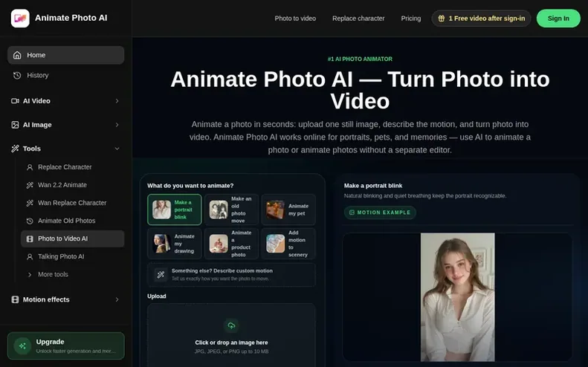
Task: Click the Tools magic wand icon
Action: [x=15, y=149]
